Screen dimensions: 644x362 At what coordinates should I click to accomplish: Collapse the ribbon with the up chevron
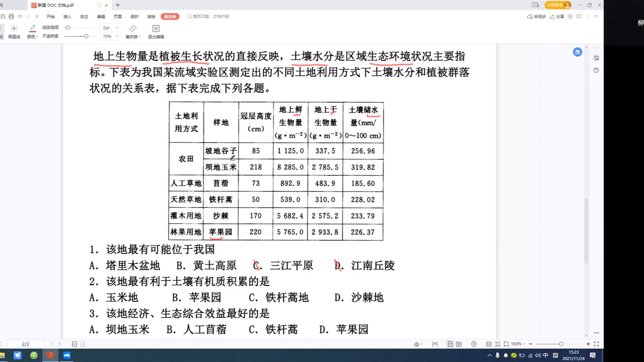click(x=596, y=17)
